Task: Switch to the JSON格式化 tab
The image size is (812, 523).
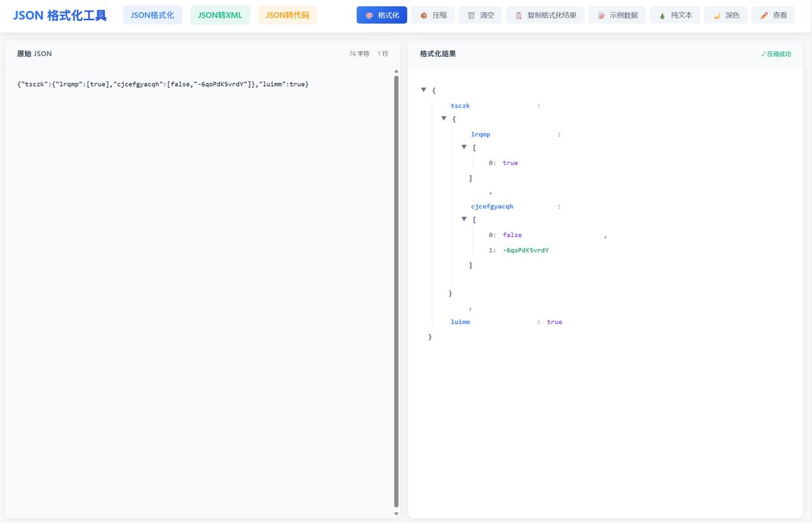Action: pos(152,15)
